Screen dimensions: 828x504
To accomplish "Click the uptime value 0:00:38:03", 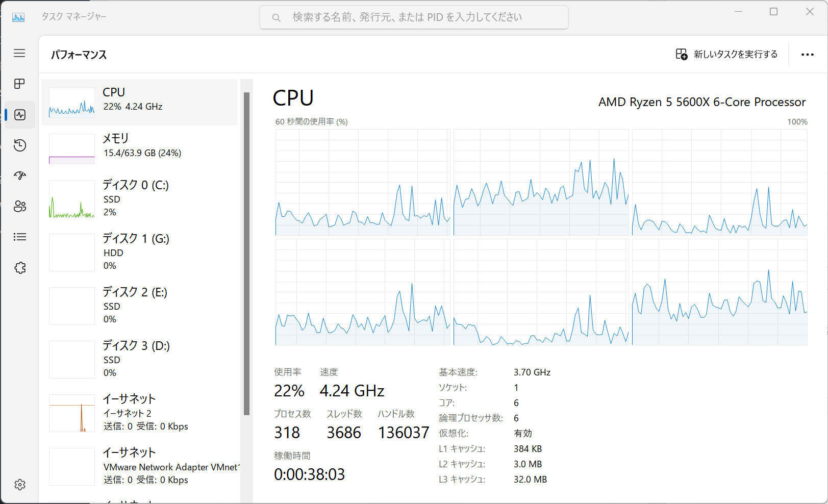I will pyautogui.click(x=310, y=475).
